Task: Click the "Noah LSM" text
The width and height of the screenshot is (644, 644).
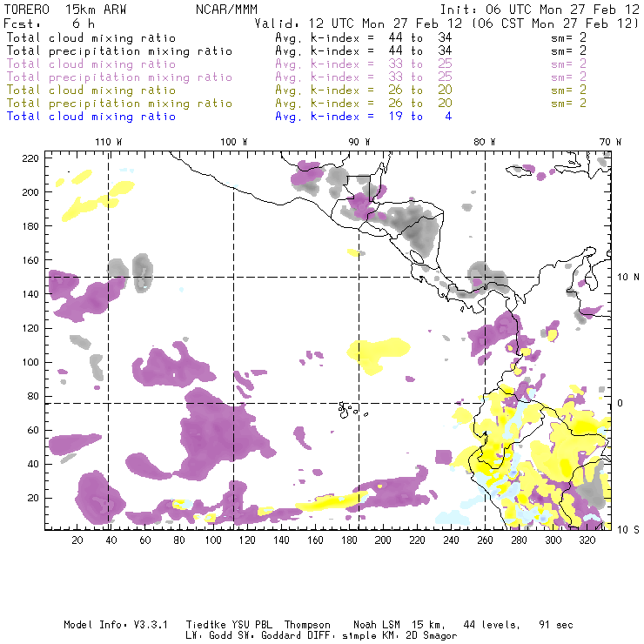Action: click(377, 625)
